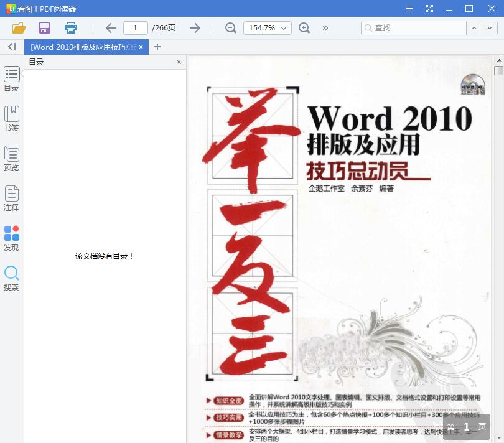This screenshot has height=443, width=504.
Task: Open the 预览 thumbnails sidebar panel
Action: pos(12,159)
